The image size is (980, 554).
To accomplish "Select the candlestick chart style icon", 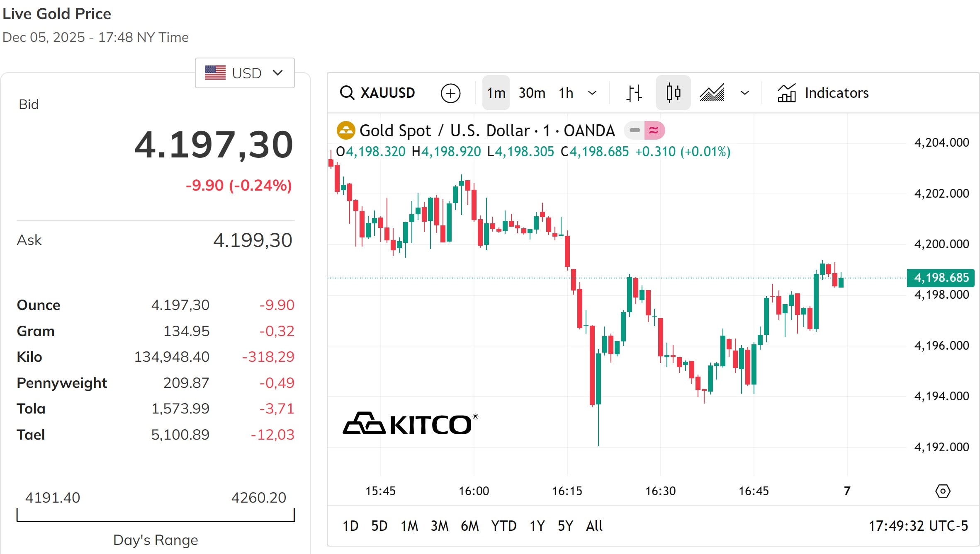I will point(673,92).
